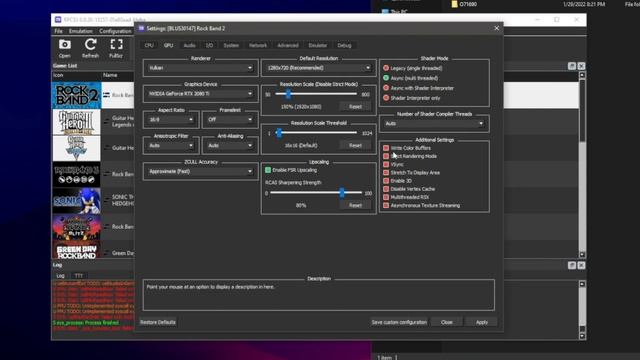The height and width of the screenshot is (360, 640).
Task: Click the Refresh toolbar icon
Action: pyautogui.click(x=90, y=48)
